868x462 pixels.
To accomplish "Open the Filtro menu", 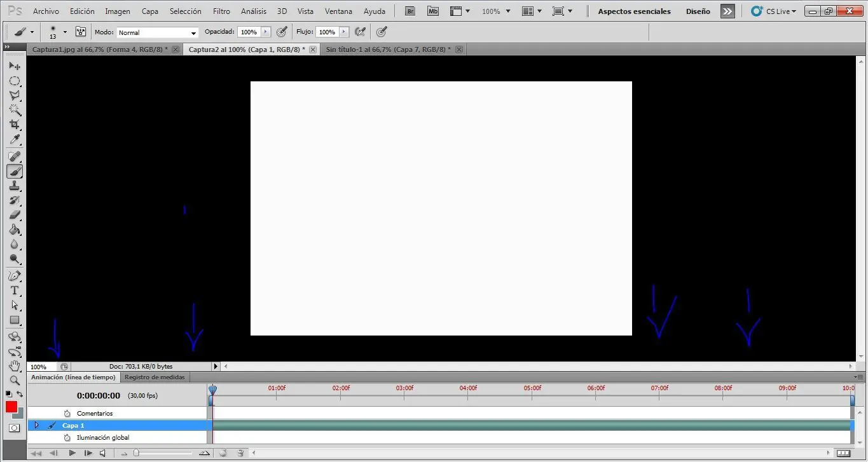I will point(222,11).
